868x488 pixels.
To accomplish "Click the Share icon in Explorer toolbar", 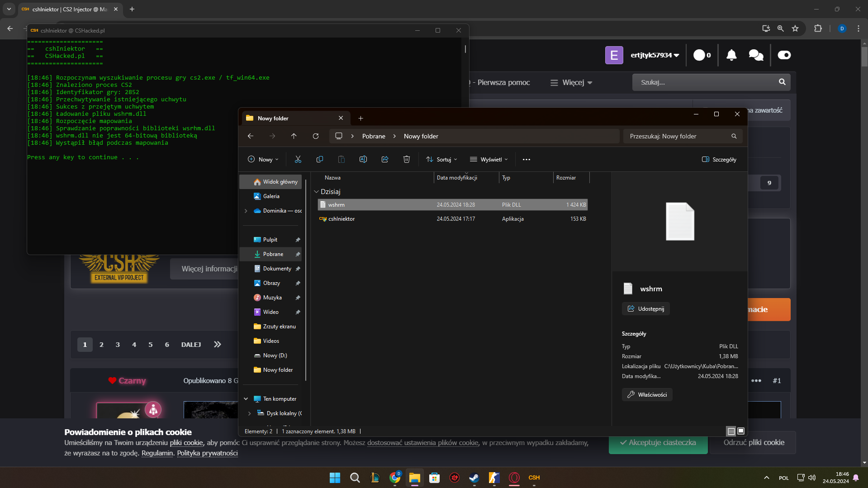I will click(385, 159).
